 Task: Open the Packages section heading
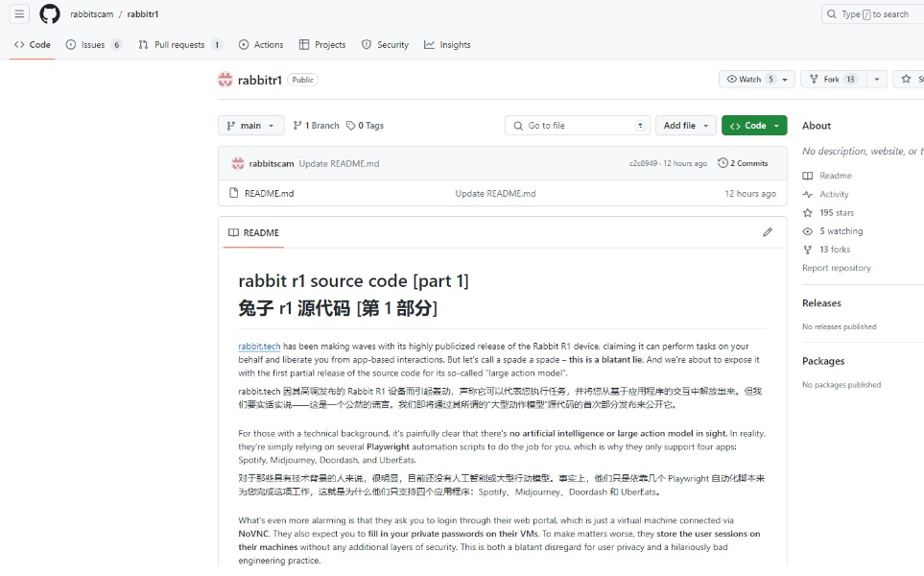823,361
